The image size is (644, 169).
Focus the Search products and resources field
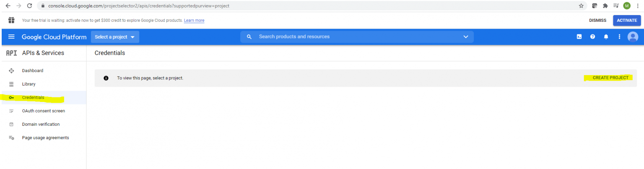point(357,37)
